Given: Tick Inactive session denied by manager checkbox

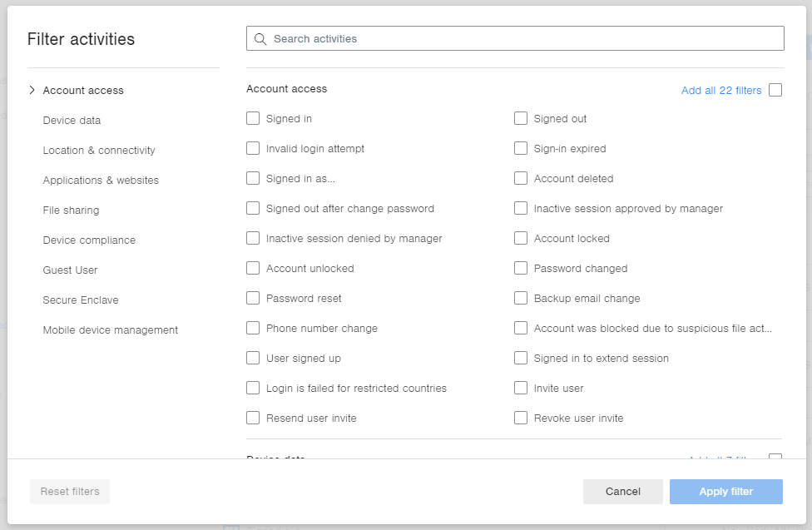Looking at the screenshot, I should click(x=253, y=238).
